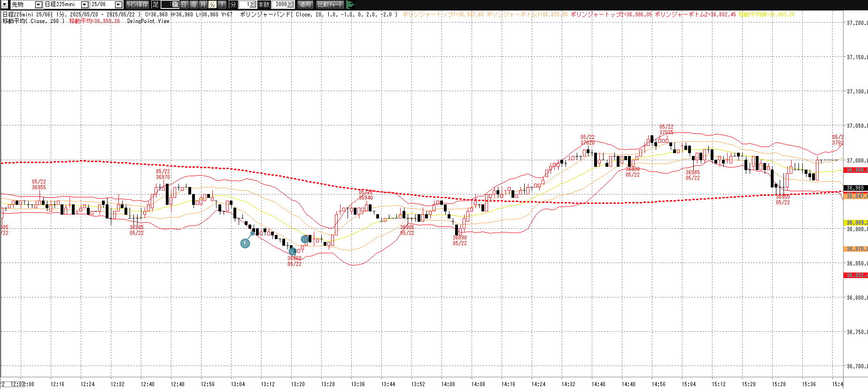Click the stepper beside the minute interval field
The image size is (868, 389).
[x=252, y=4]
